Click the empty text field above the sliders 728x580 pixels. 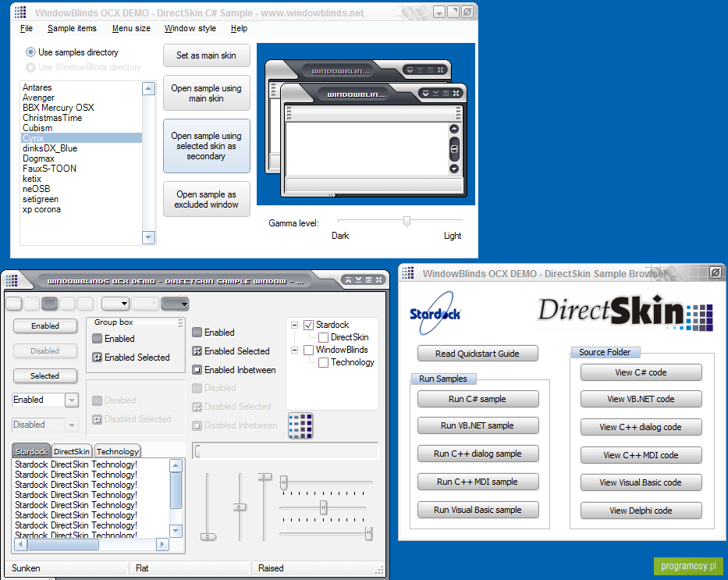point(286,451)
